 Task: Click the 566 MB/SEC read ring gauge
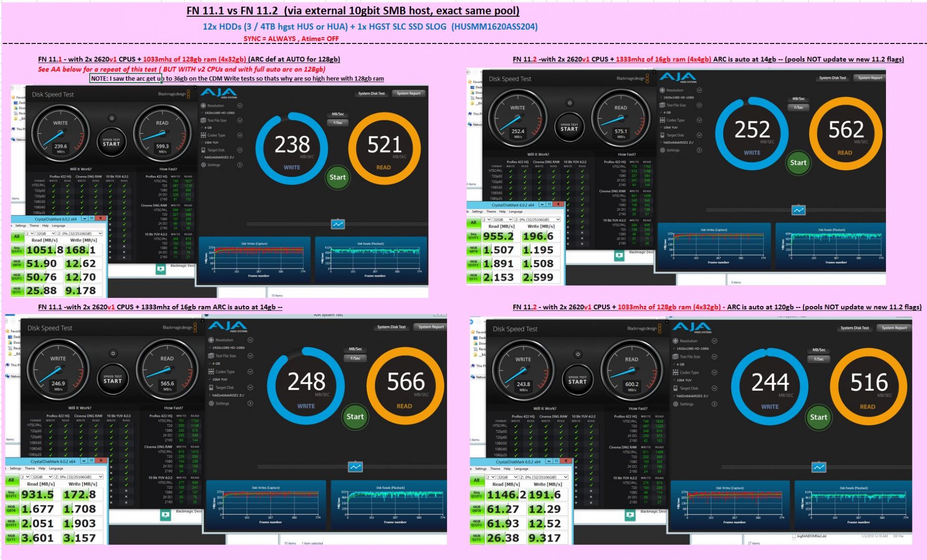(406, 385)
